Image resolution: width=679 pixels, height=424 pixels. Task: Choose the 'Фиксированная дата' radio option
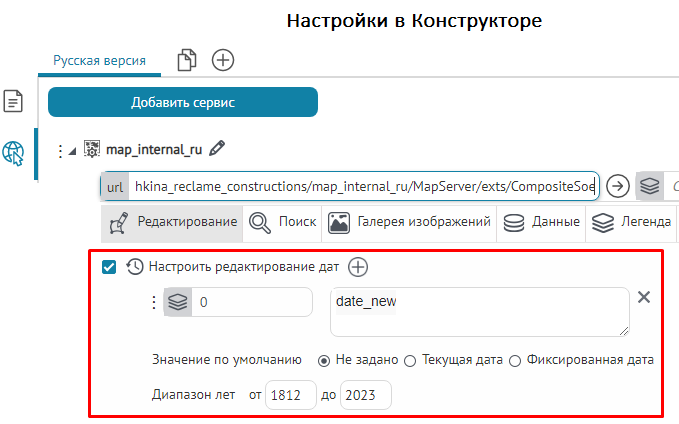coord(515,360)
